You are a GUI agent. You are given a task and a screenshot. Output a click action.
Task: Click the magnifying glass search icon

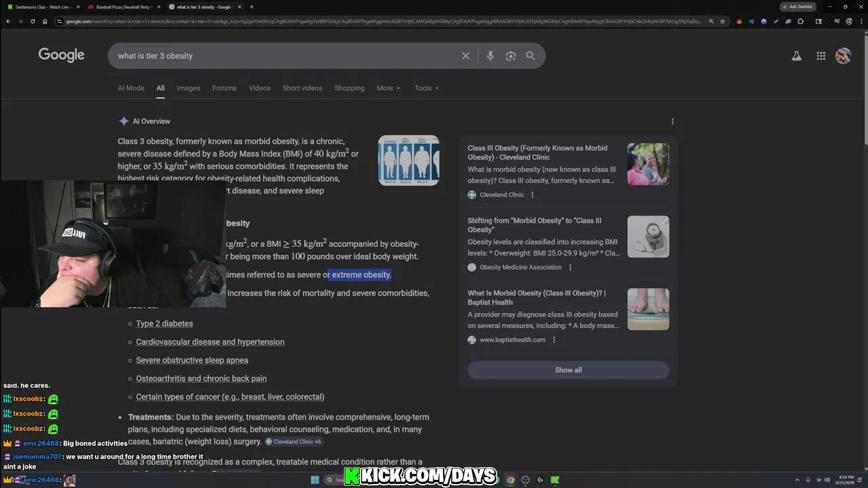point(530,56)
